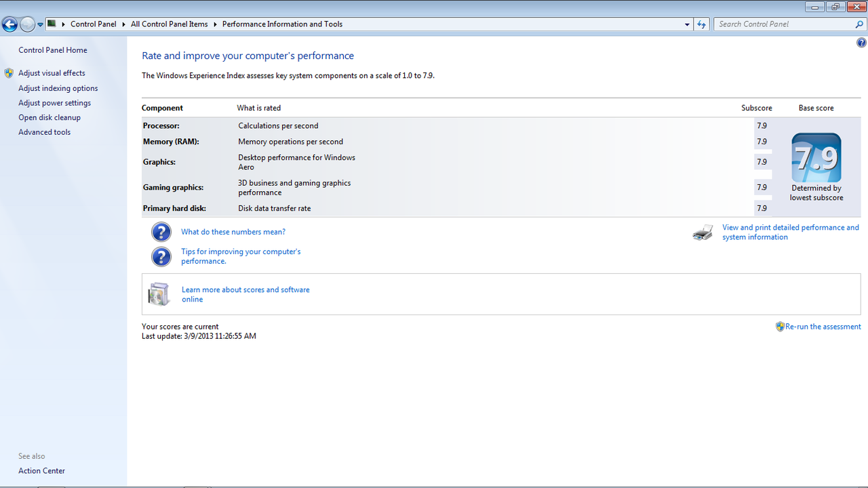Image resolution: width=868 pixels, height=488 pixels.
Task: Open Adjust visual effects link
Action: (x=52, y=73)
